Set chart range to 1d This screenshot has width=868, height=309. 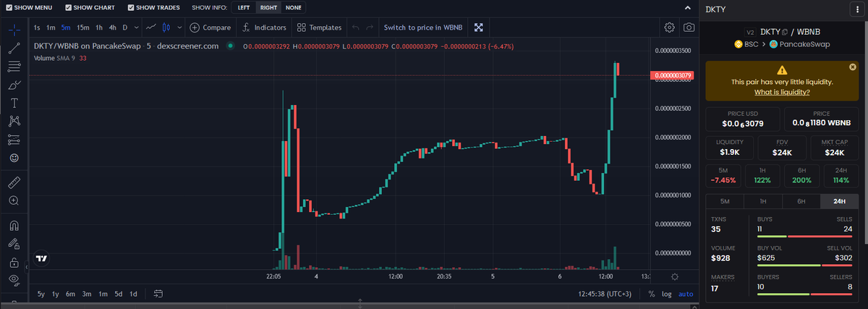coord(133,294)
